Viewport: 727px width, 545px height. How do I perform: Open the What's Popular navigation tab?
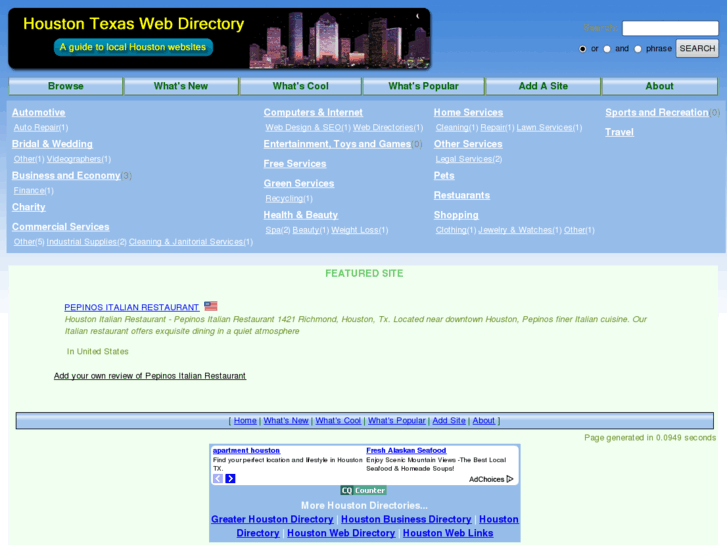(x=423, y=86)
